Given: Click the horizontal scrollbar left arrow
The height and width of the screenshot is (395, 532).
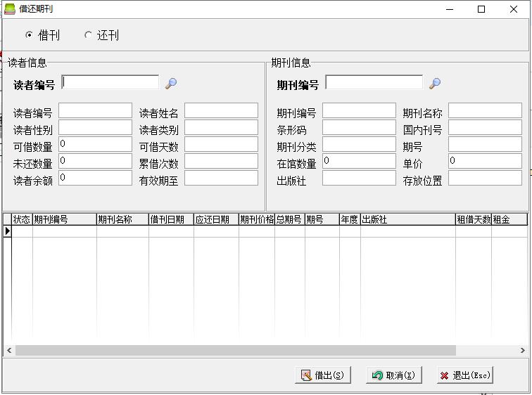Looking at the screenshot, I should [9, 350].
